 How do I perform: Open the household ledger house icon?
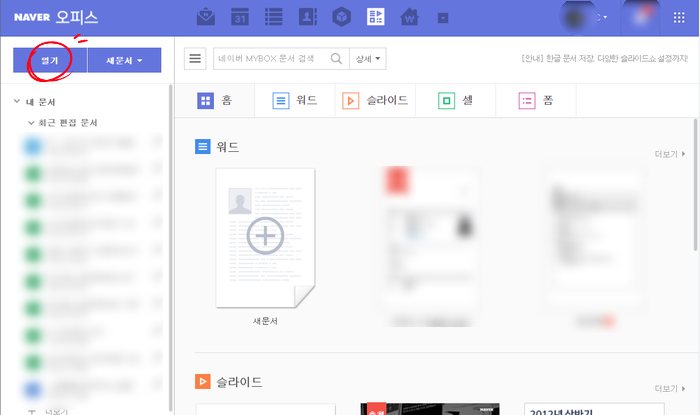(409, 17)
